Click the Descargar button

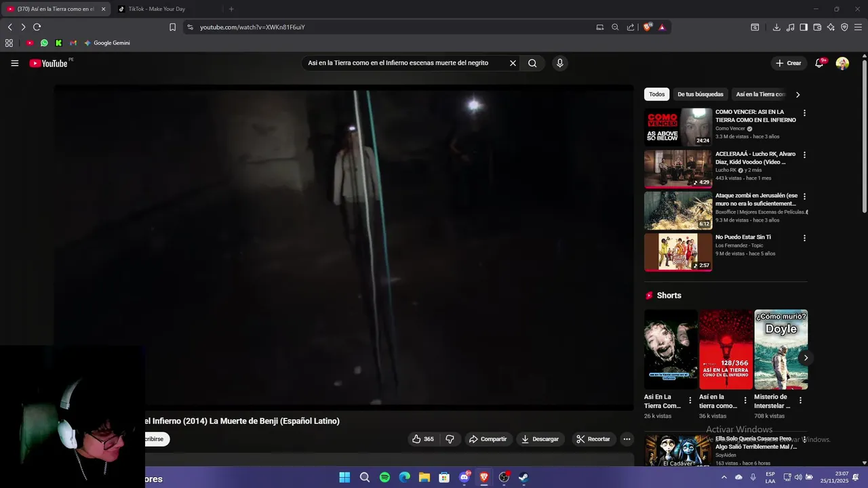(540, 439)
